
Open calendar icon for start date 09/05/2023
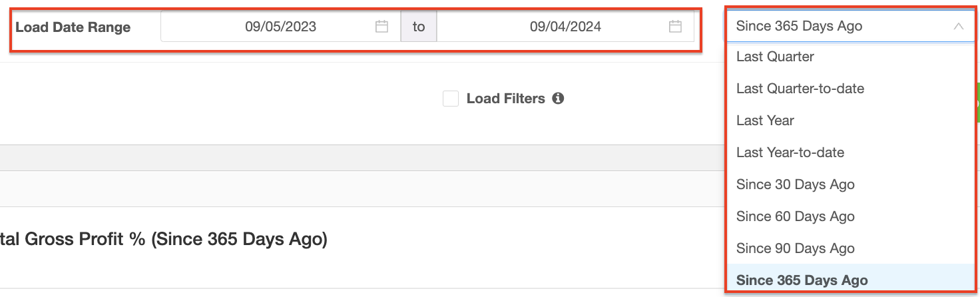(381, 27)
